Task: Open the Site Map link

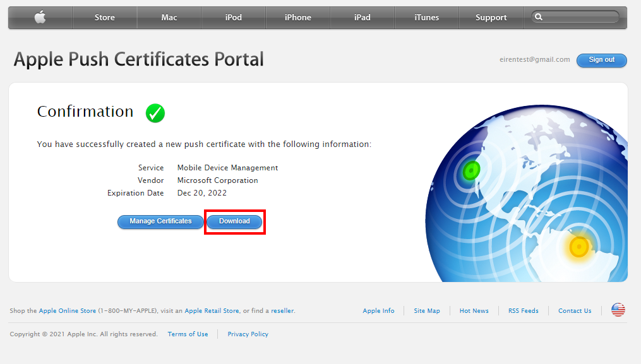Action: [x=427, y=311]
